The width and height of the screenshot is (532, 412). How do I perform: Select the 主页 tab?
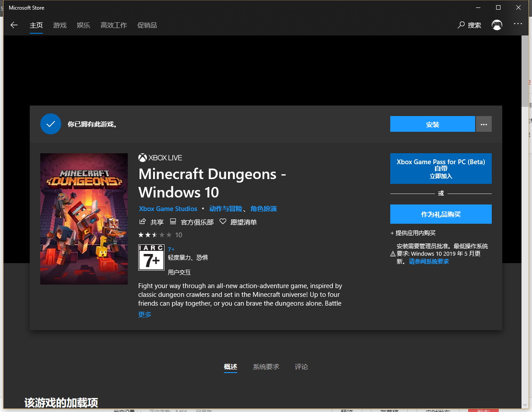pos(36,25)
